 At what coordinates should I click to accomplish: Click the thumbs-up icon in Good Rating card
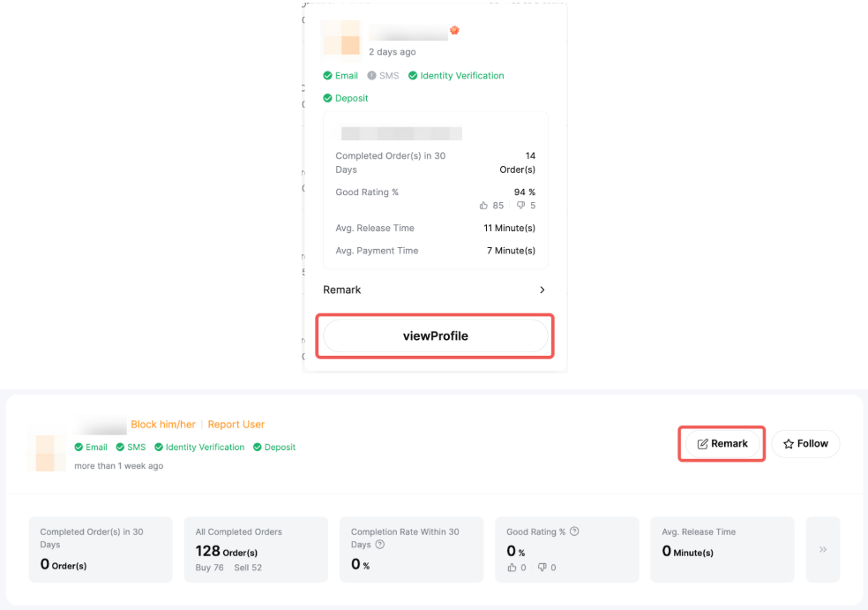pos(512,568)
